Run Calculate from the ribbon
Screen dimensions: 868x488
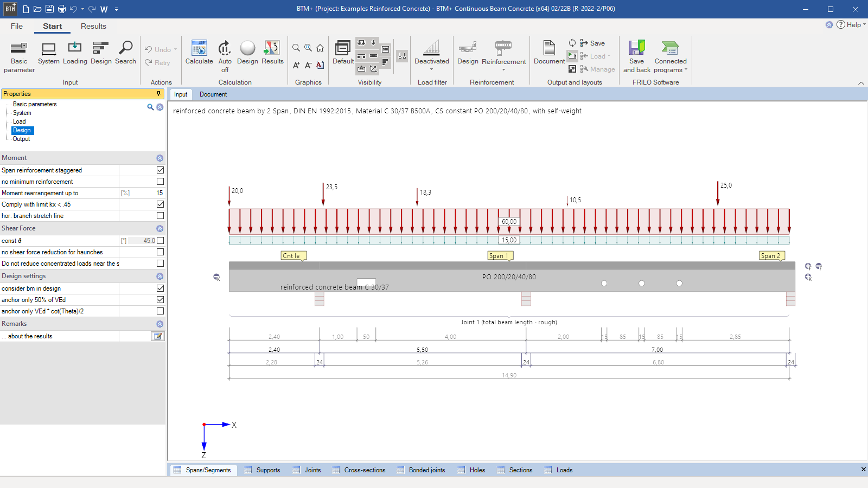pos(199,53)
